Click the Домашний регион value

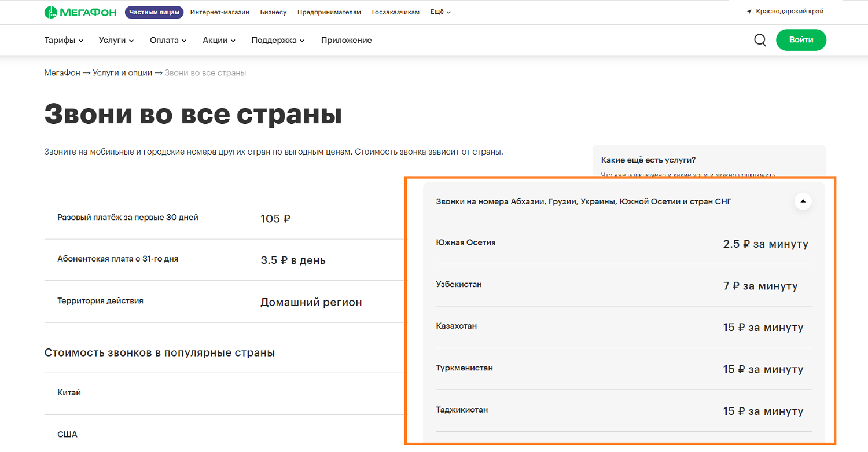311,302
